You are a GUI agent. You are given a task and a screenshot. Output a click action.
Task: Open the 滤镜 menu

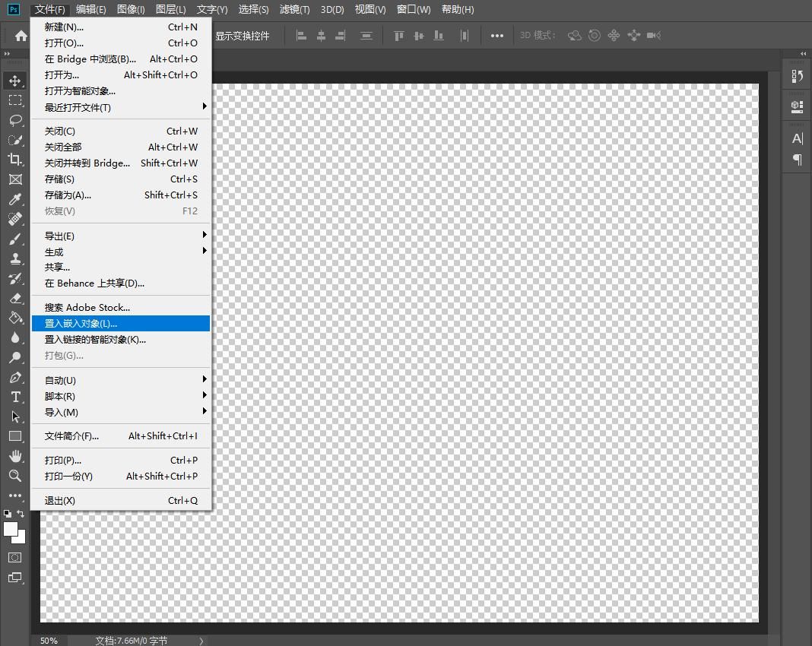click(295, 9)
